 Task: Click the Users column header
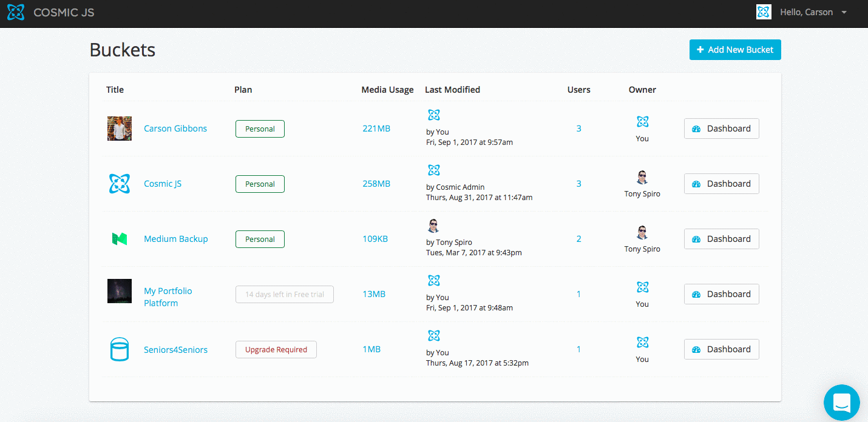tap(579, 90)
